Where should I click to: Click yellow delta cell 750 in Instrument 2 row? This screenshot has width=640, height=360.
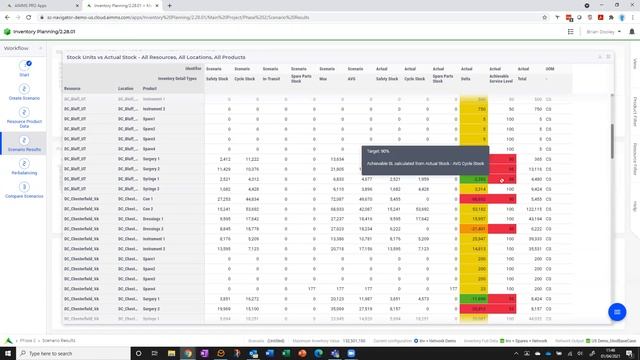coord(474,109)
